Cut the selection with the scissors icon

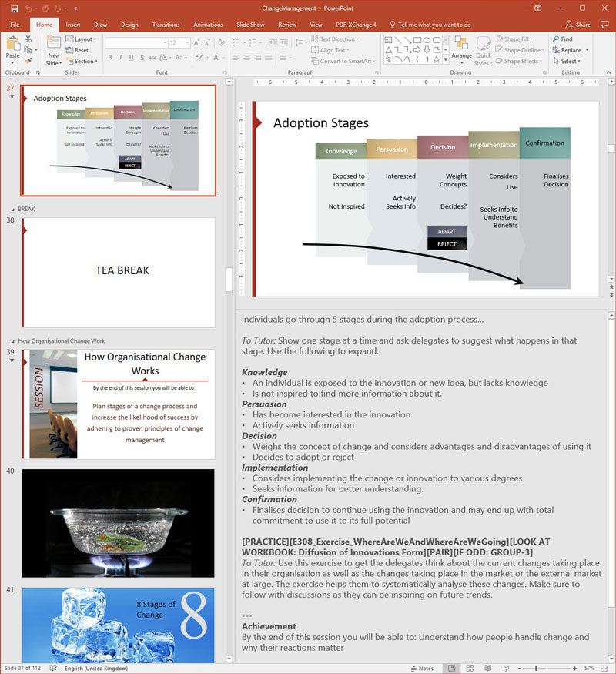28,39
